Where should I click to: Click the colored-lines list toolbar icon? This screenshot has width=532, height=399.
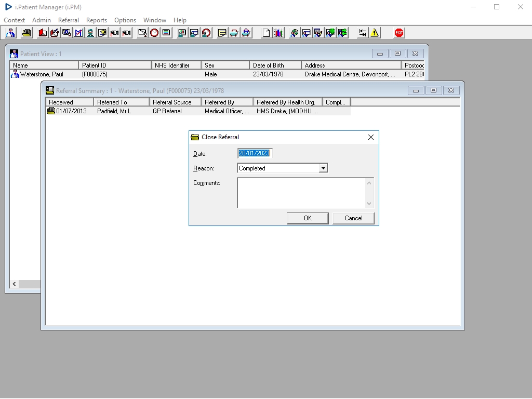[x=166, y=33]
